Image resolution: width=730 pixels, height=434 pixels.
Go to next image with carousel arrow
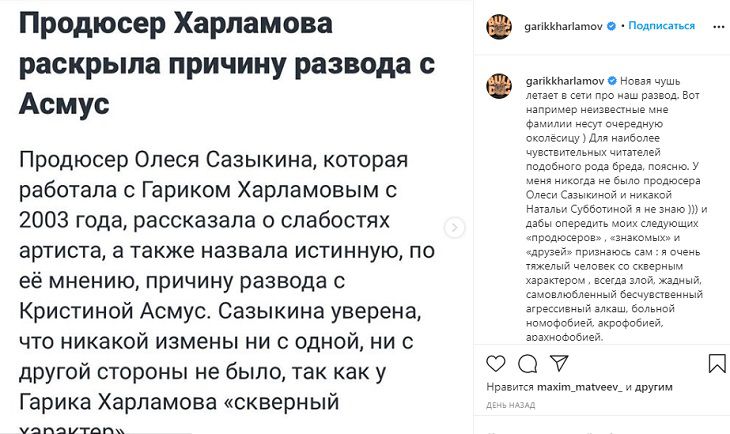click(455, 227)
